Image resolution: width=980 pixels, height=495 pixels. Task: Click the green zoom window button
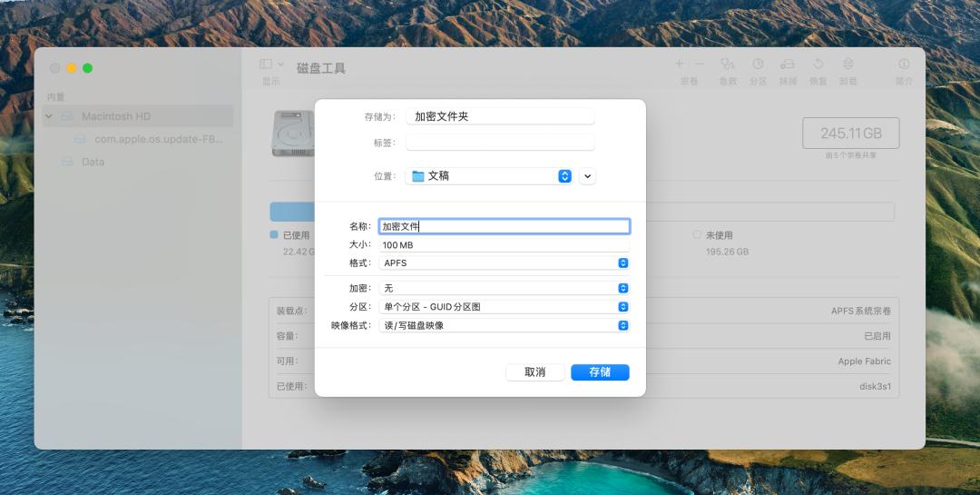[87, 68]
